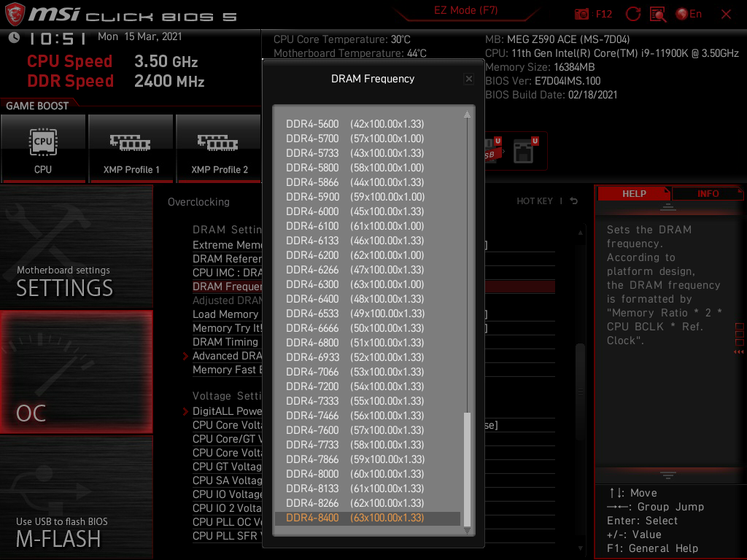
Task: Open the GAME BOOST tab label
Action: pos(37,106)
